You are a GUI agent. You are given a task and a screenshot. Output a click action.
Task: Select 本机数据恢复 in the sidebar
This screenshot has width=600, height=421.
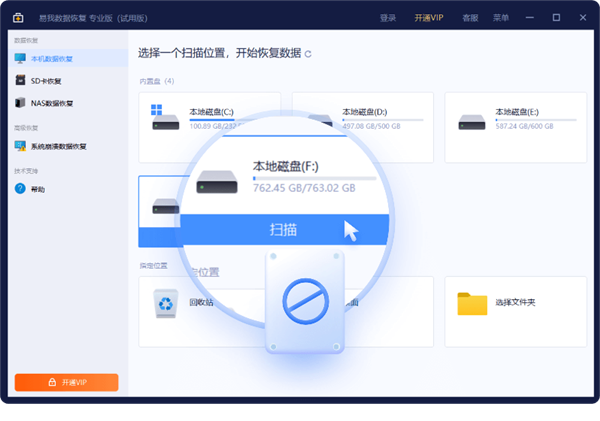68,59
